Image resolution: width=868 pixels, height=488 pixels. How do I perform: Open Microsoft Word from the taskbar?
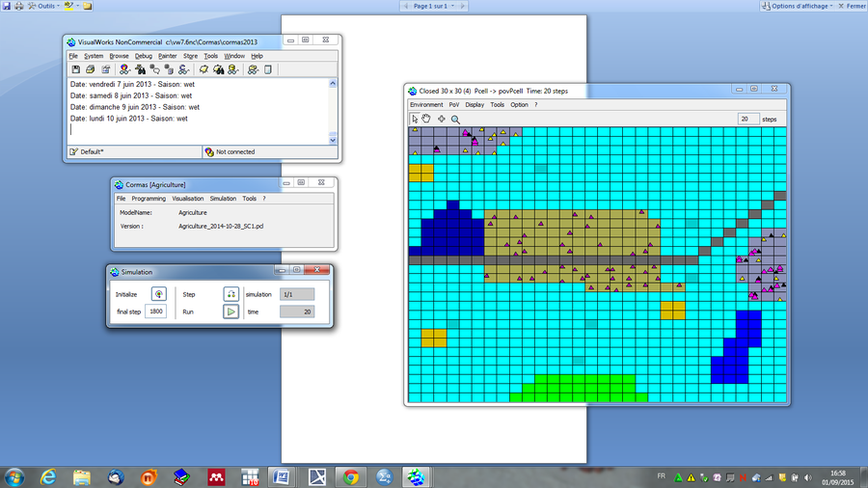[x=282, y=477]
